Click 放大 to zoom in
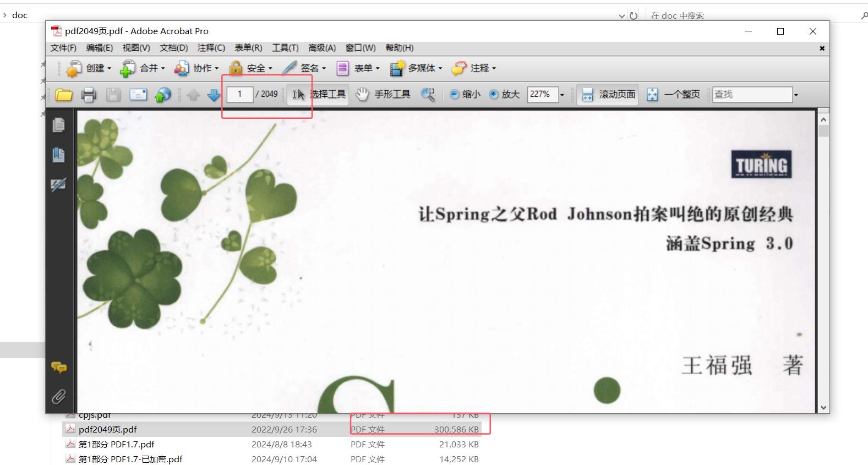Screen dimensions: 868x465 click(504, 94)
